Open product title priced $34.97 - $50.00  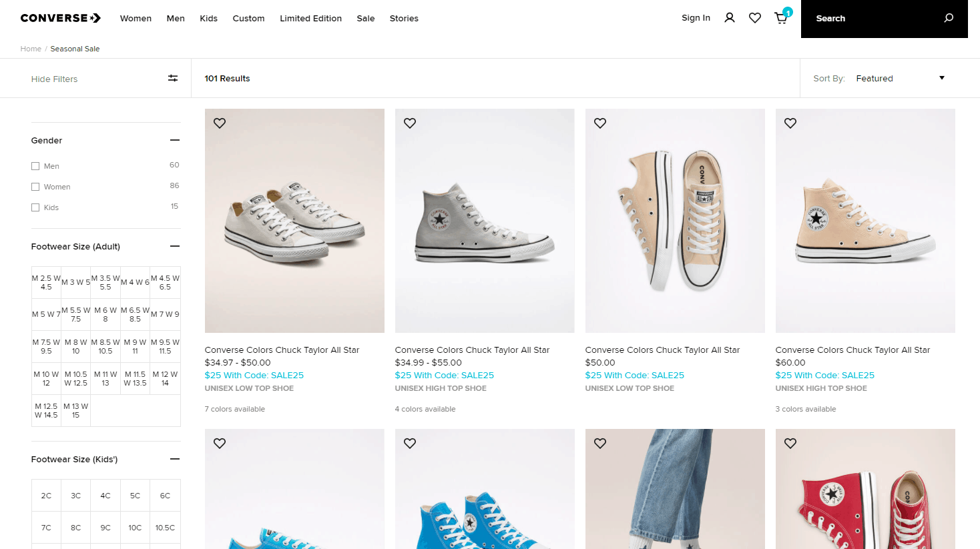coord(282,350)
